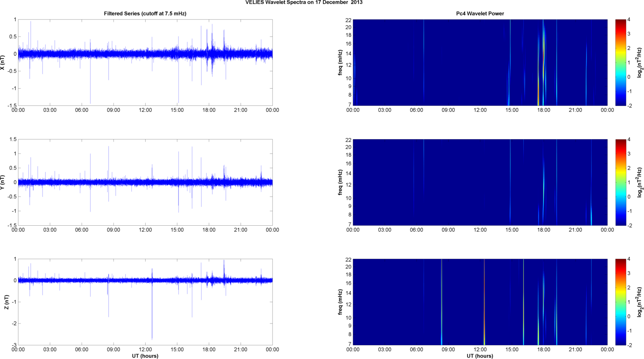The height and width of the screenshot is (359, 644).
Task: Click the "18:00" tick under the Y series plot
Action: [209, 230]
